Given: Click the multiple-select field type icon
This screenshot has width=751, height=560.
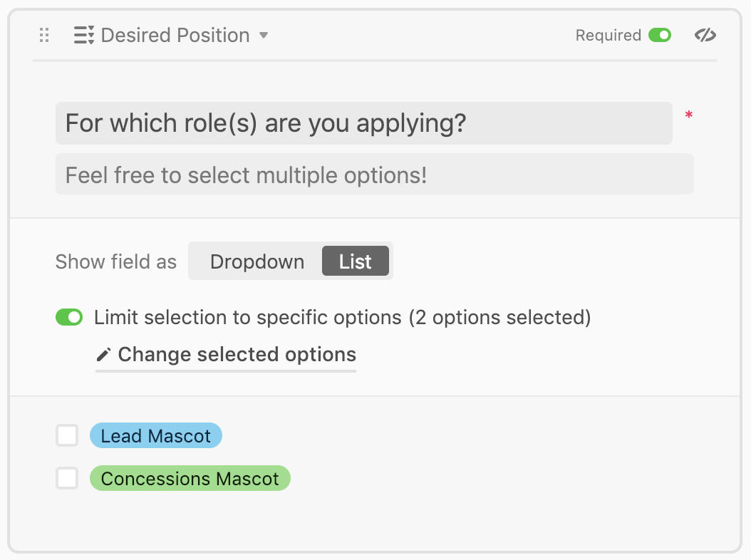Looking at the screenshot, I should [x=84, y=35].
